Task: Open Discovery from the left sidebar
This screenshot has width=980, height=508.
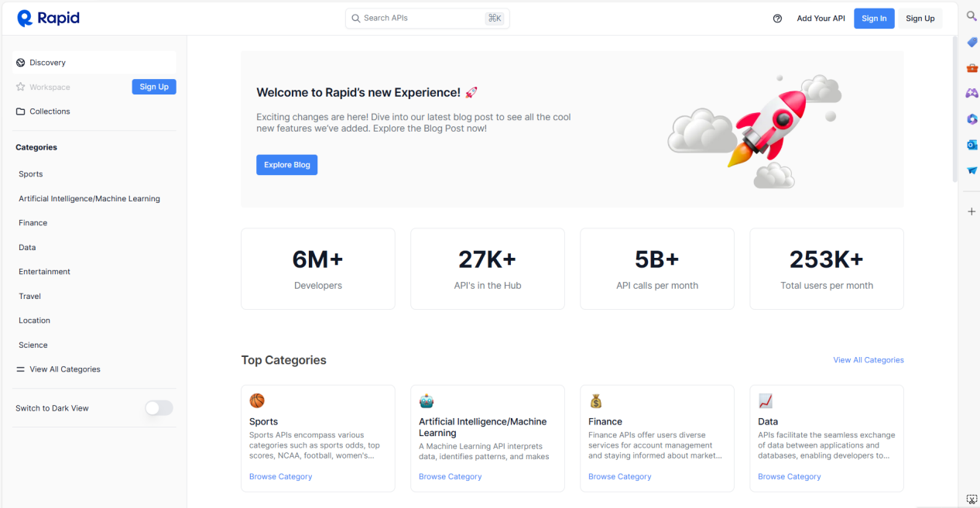Action: coord(94,63)
